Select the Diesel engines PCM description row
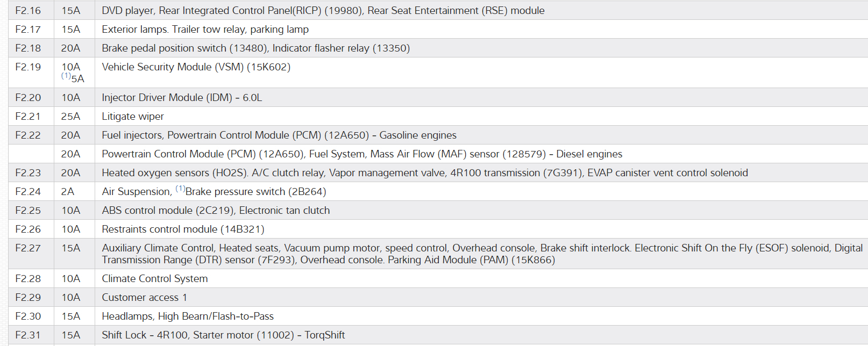Screen dimensions: 868x346 click(x=361, y=154)
